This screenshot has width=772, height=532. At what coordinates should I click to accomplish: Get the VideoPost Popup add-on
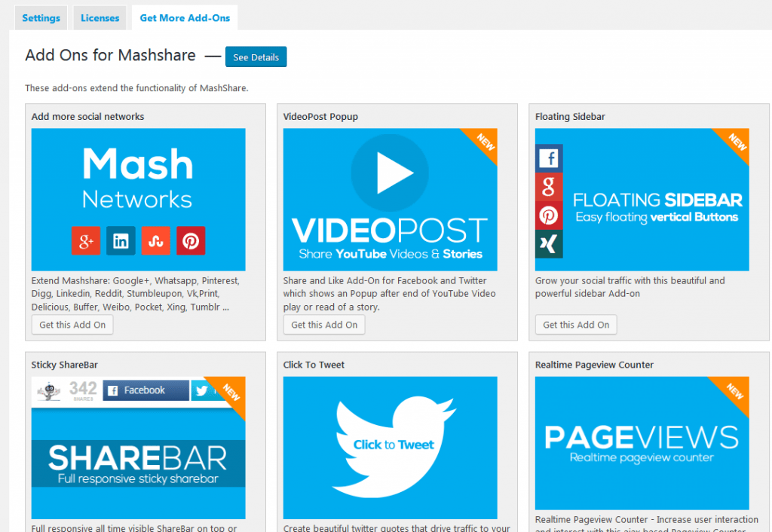tap(324, 325)
